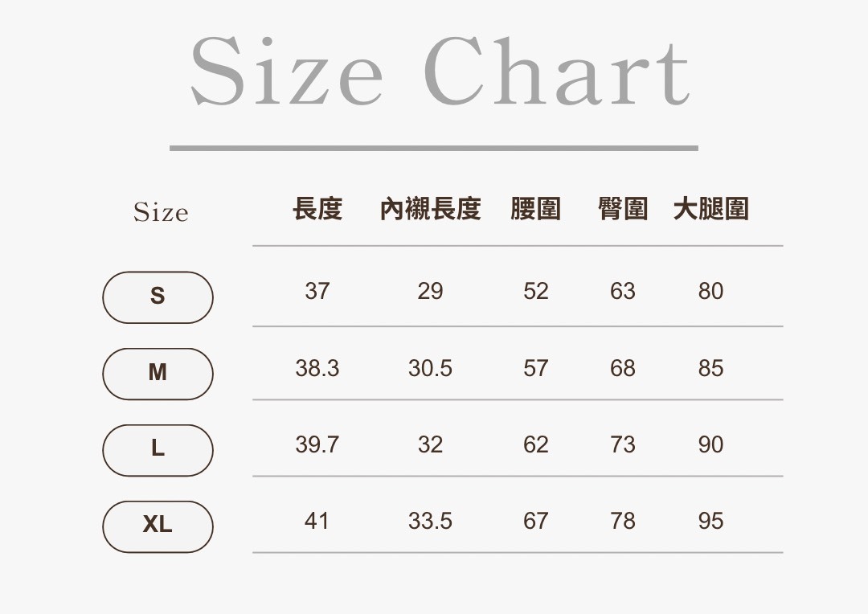Click the 39.7 length cell
This screenshot has height=614, width=868.
tap(317, 444)
